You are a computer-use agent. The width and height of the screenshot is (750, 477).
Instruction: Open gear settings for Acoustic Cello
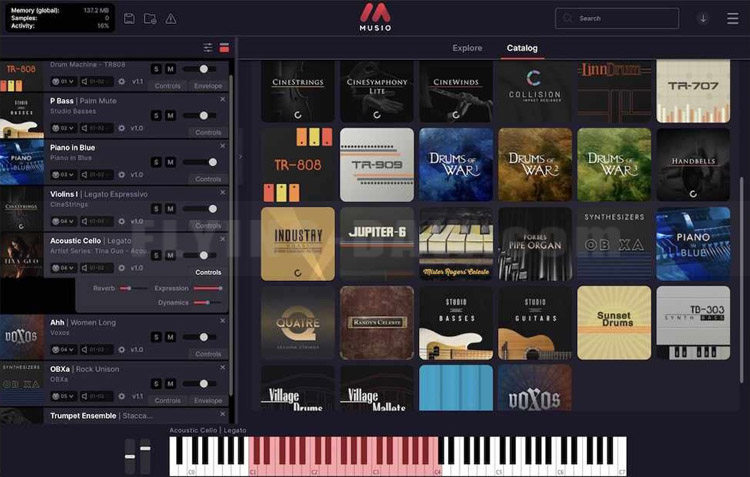tap(121, 268)
